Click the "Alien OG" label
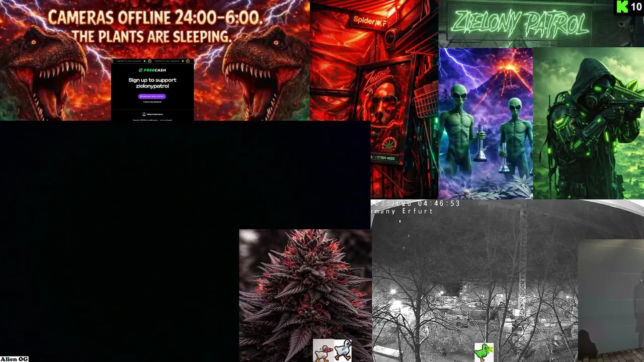Viewport: 644px width, 362px height. 14,359
